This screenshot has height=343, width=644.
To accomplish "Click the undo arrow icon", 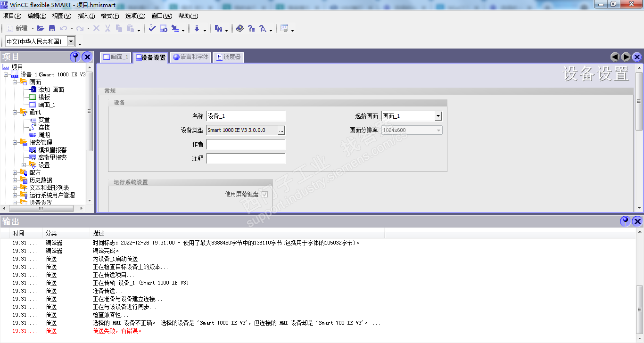I will click(x=63, y=28).
